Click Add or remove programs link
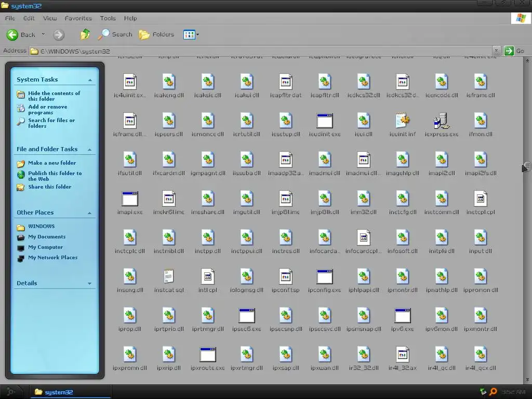This screenshot has width=532, height=399. click(x=47, y=110)
